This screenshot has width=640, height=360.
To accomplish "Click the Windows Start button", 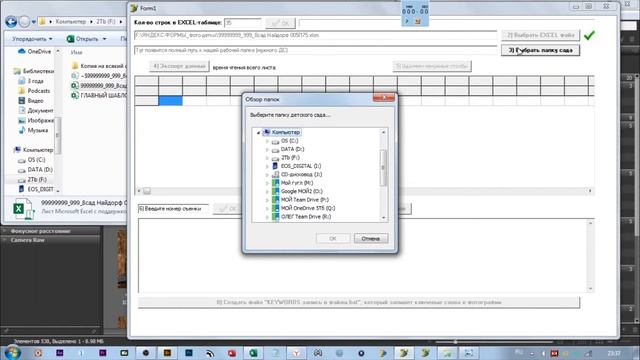I will tap(12, 352).
